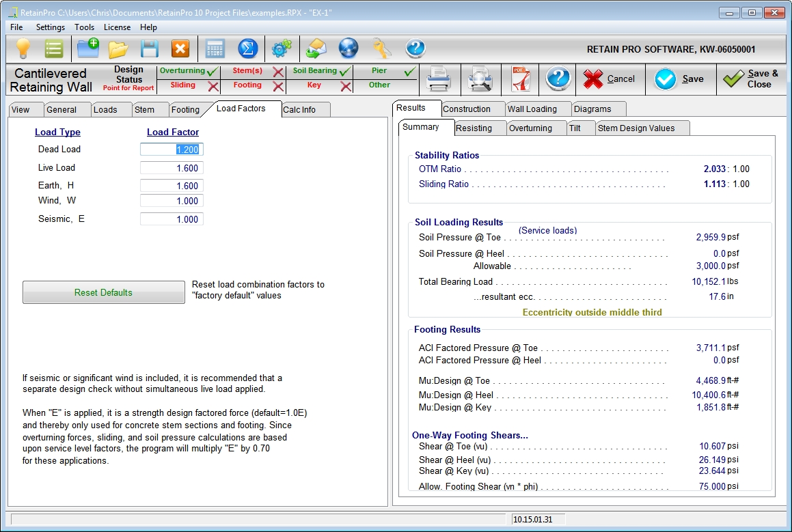792x532 pixels.
Task: Click the Soil Bearing status indicator
Action: click(320, 71)
